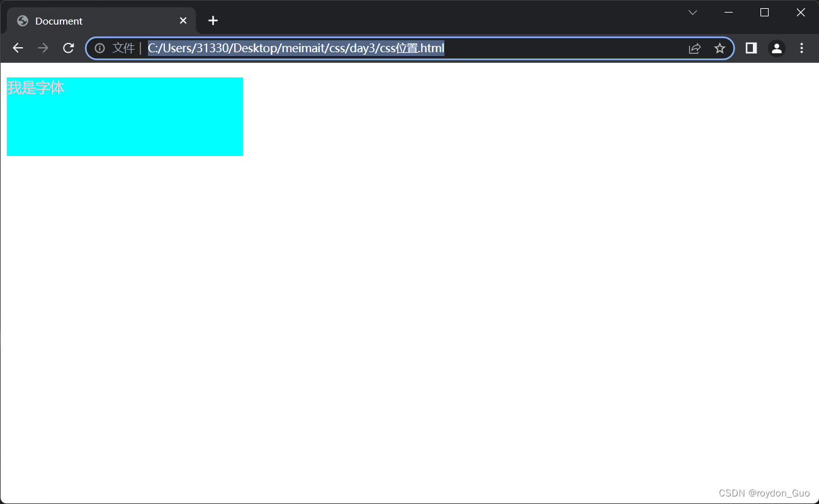This screenshot has height=504, width=819.
Task: Go back to the previous page
Action: tap(18, 48)
